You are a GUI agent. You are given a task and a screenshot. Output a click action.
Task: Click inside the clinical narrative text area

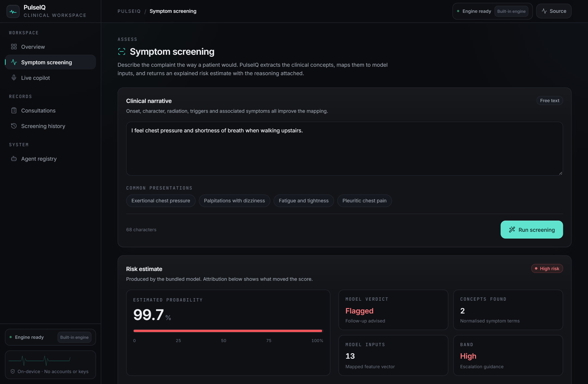point(344,149)
